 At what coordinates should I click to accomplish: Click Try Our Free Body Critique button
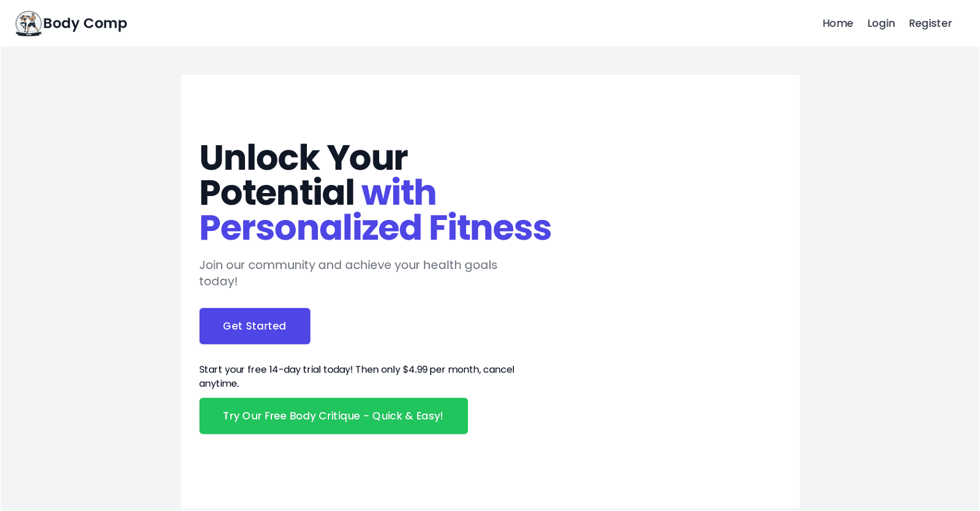click(x=333, y=416)
